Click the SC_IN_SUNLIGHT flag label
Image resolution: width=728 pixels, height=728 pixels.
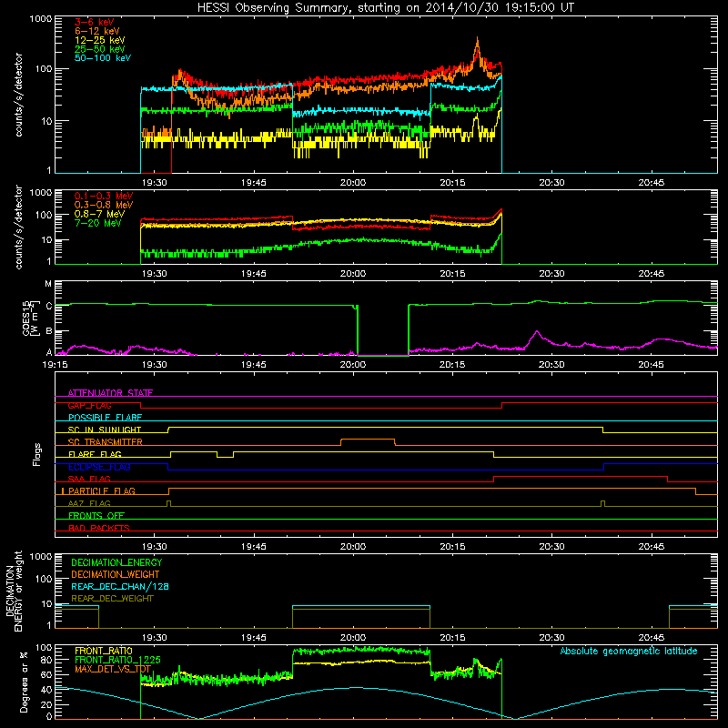point(105,430)
